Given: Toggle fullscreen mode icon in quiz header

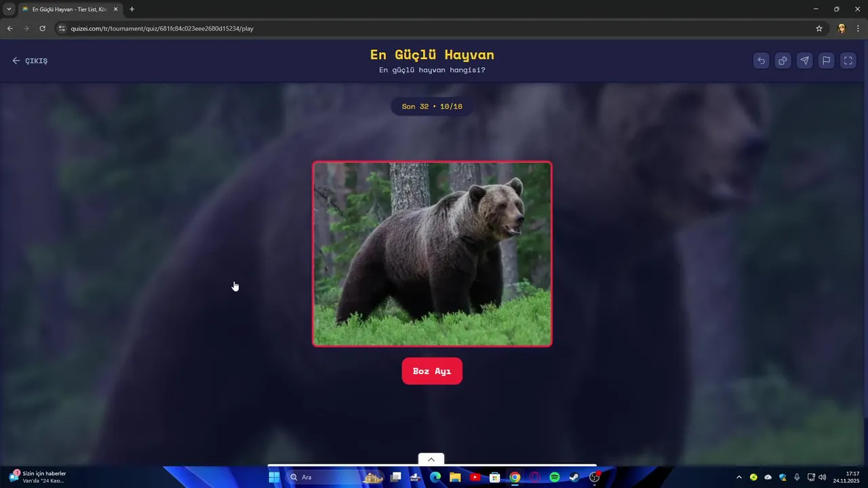Looking at the screenshot, I should tap(848, 60).
